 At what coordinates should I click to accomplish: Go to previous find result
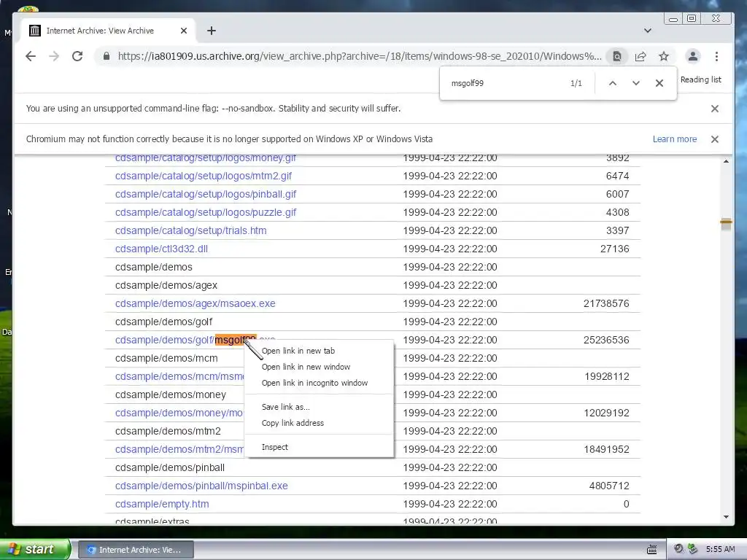pyautogui.click(x=613, y=83)
